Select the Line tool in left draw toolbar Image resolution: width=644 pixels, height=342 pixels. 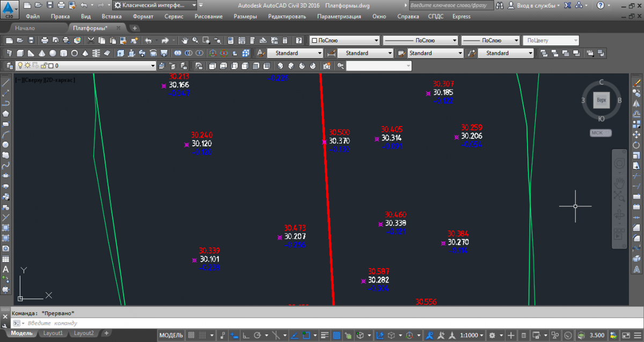[6, 83]
